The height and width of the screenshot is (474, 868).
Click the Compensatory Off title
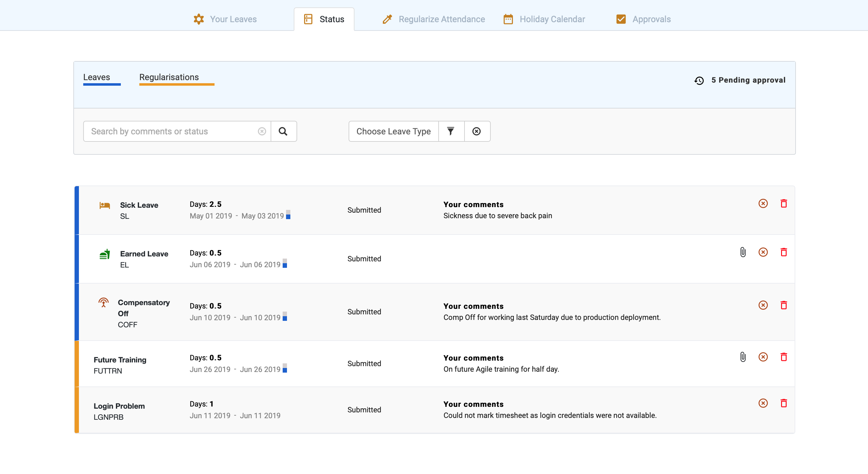pos(144,308)
